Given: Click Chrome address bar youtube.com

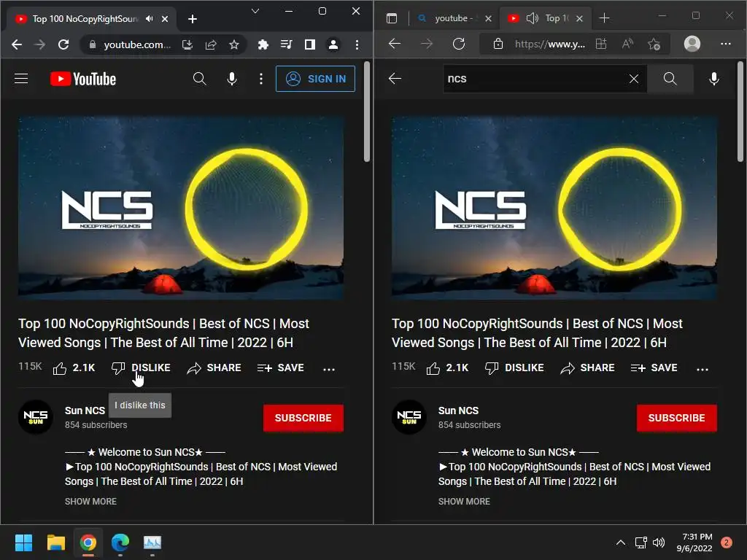Looking at the screenshot, I should (137, 44).
